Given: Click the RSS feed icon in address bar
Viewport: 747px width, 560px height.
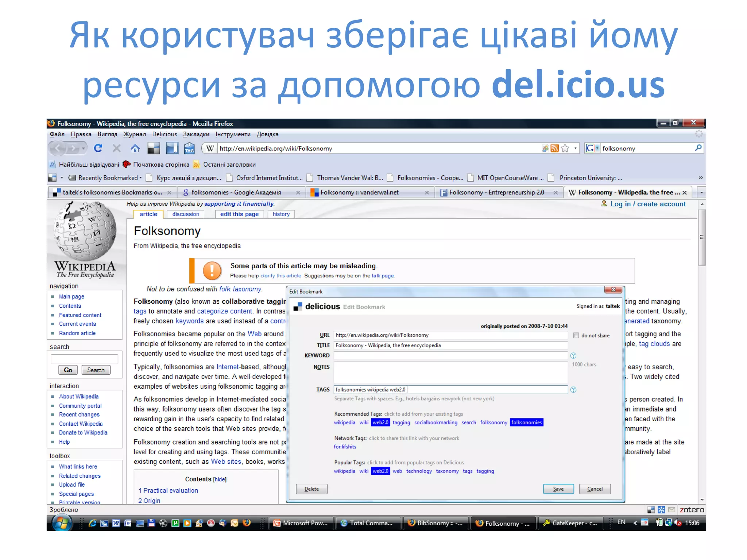Looking at the screenshot, I should pyautogui.click(x=554, y=148).
